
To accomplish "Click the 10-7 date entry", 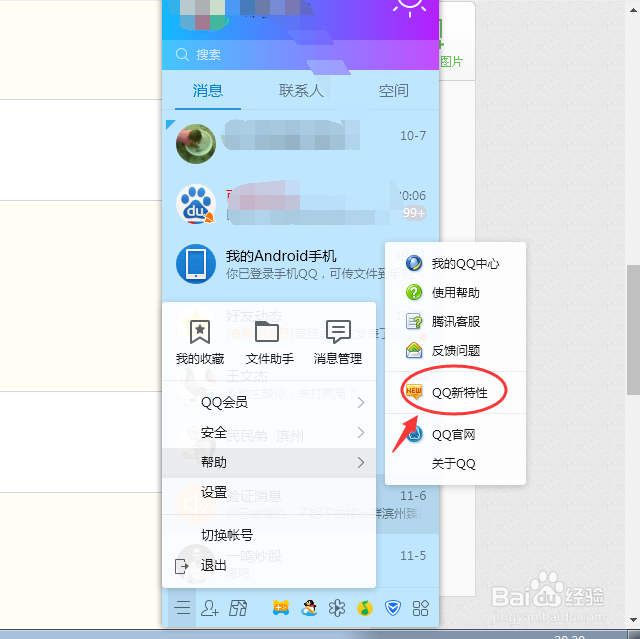I will (413, 135).
